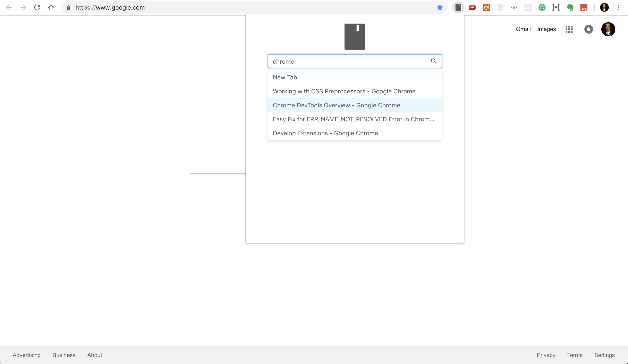Click the Privacy footer link
The image size is (628, 364).
(x=546, y=355)
